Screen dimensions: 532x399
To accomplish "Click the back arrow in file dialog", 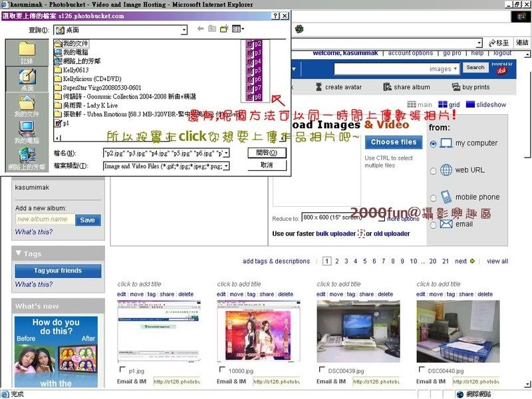I will pyautogui.click(x=200, y=29).
